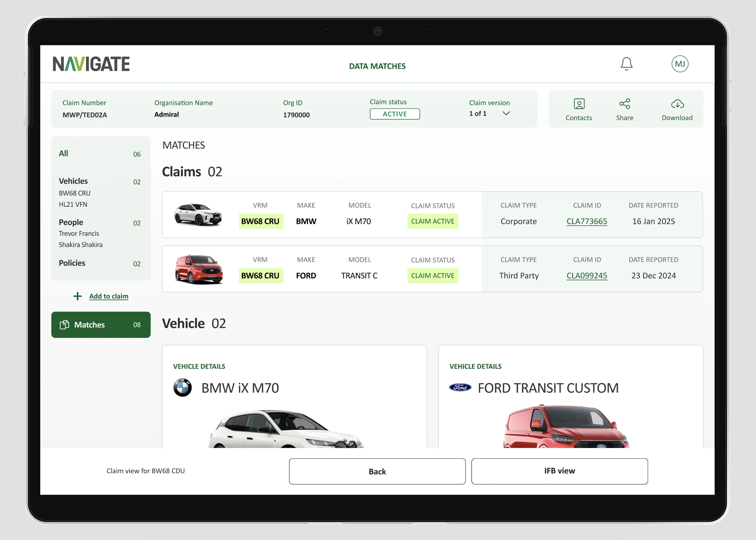The height and width of the screenshot is (540, 756).
Task: Open MJ user profile avatar
Action: point(680,64)
